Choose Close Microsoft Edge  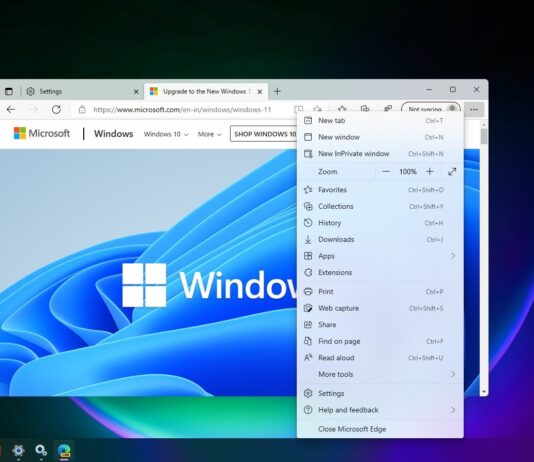coord(380,429)
